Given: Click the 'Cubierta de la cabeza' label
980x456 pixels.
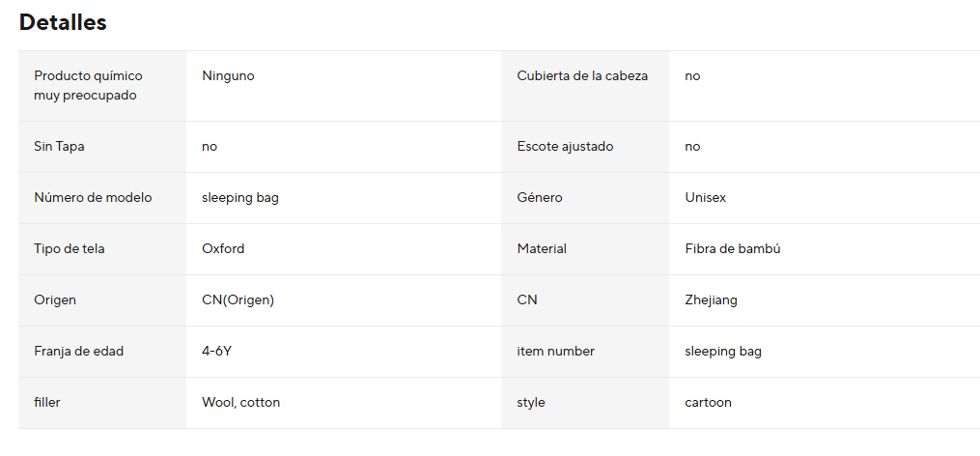Looking at the screenshot, I should click(582, 75).
